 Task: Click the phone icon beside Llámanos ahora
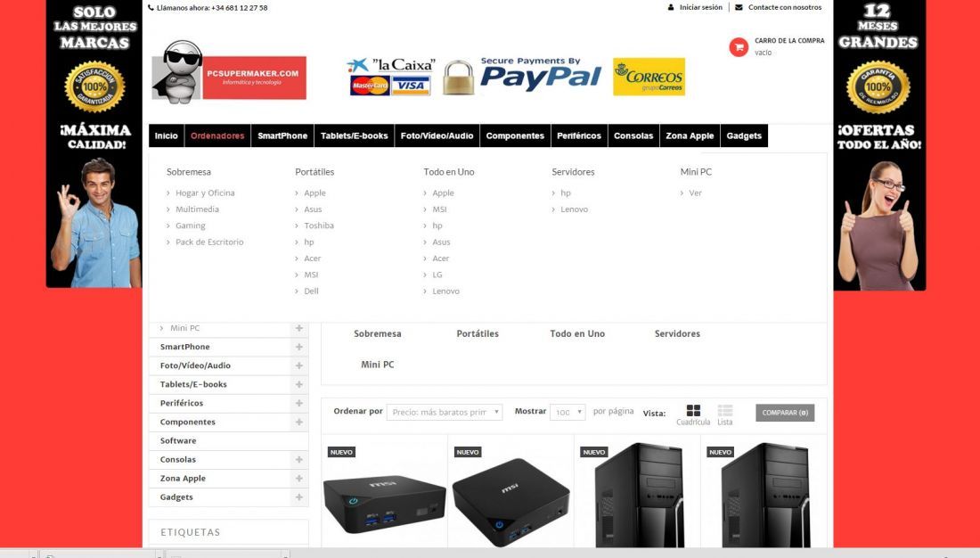click(x=151, y=7)
